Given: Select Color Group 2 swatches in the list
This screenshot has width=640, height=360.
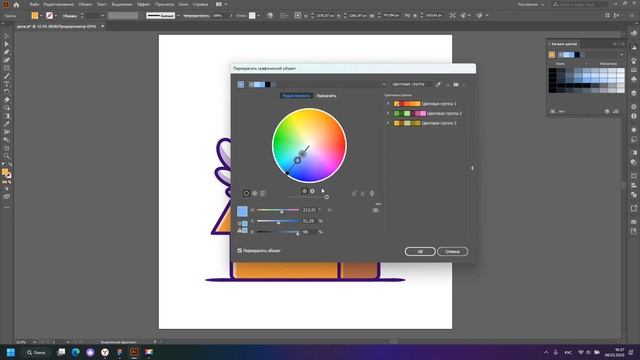Looking at the screenshot, I should coord(410,113).
